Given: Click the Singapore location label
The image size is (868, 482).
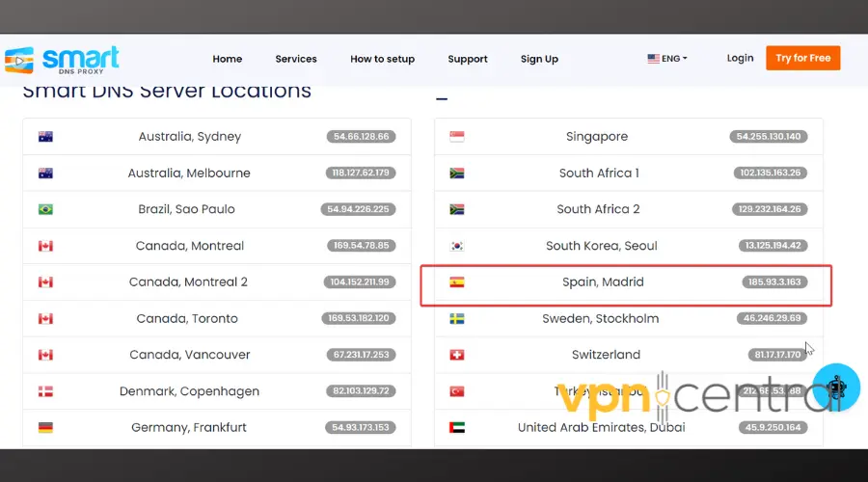Looking at the screenshot, I should (x=597, y=137).
